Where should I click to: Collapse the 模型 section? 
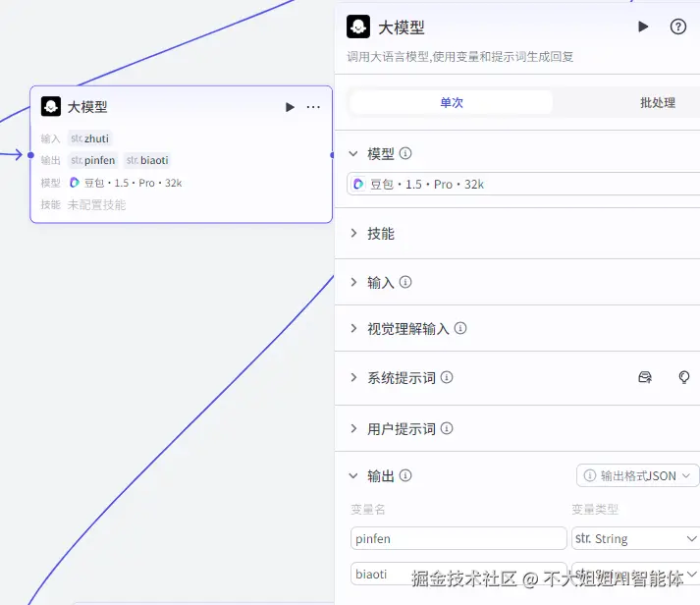tap(353, 154)
